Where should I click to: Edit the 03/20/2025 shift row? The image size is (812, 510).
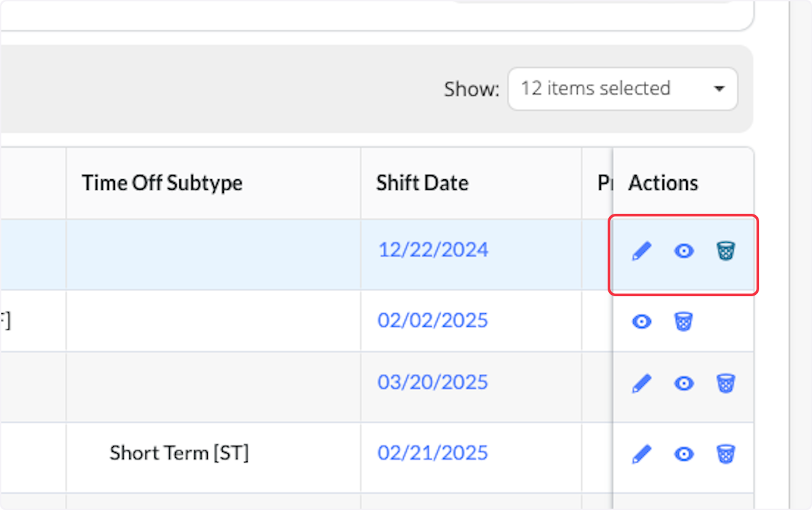tap(641, 384)
